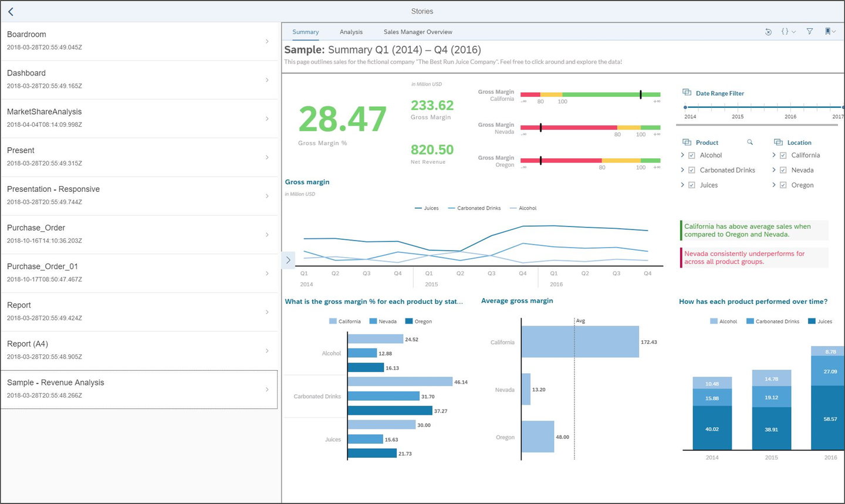Click the Date Range Filter cascade icon
This screenshot has width=845, height=504.
pos(687,93)
